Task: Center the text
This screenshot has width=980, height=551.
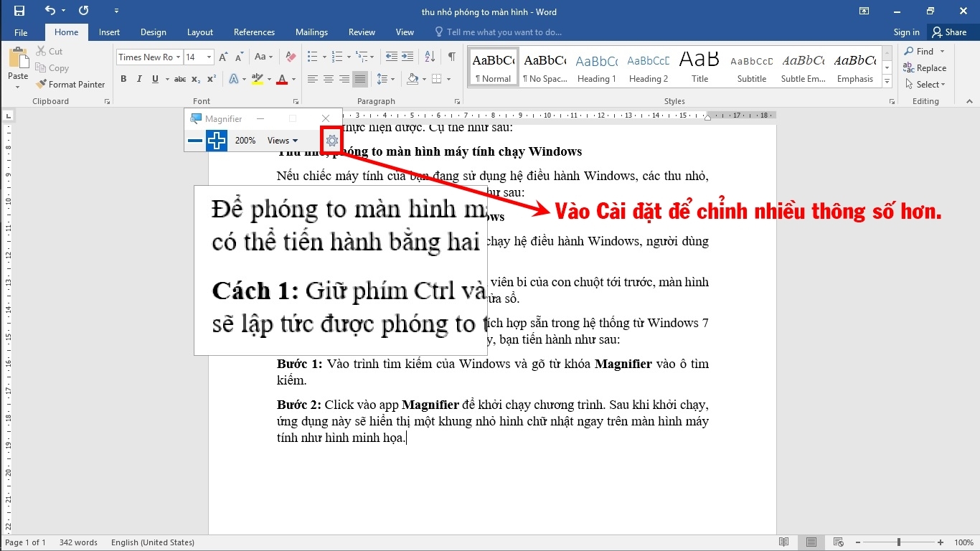Action: point(329,79)
